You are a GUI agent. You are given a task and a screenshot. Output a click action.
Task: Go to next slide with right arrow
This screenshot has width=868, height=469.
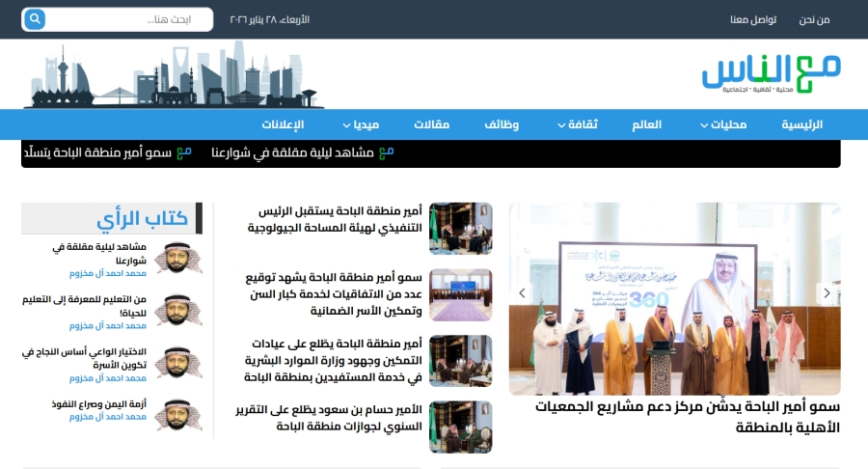[826, 292]
